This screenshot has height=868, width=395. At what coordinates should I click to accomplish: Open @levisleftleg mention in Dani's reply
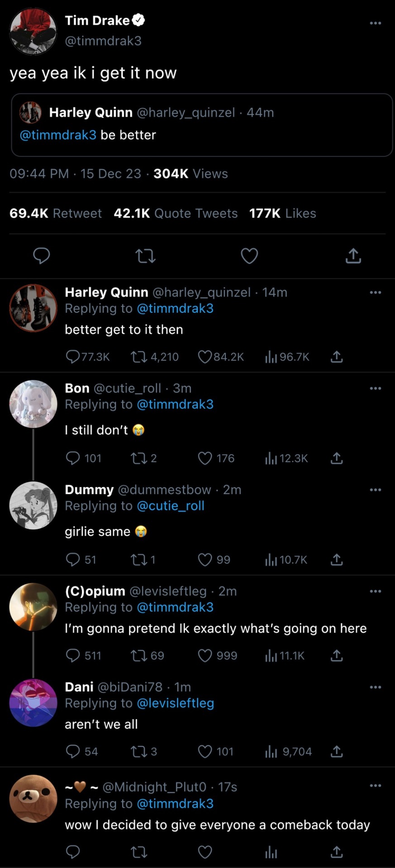175,703
